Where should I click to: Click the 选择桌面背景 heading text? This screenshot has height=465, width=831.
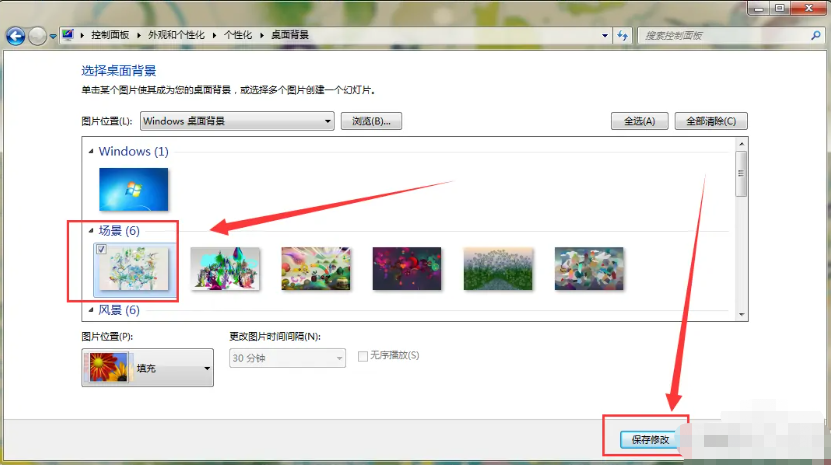[x=119, y=71]
